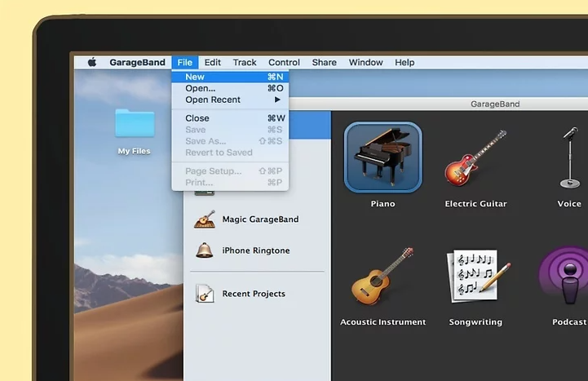Screen dimensions: 588x381
Task: Click the Recent Projects document icon
Action: click(x=205, y=293)
